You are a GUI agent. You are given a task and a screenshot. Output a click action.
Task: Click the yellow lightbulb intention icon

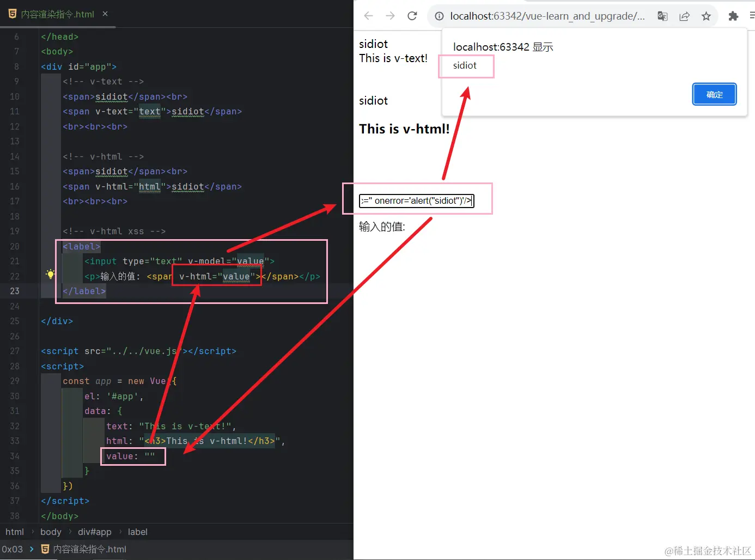click(x=50, y=274)
